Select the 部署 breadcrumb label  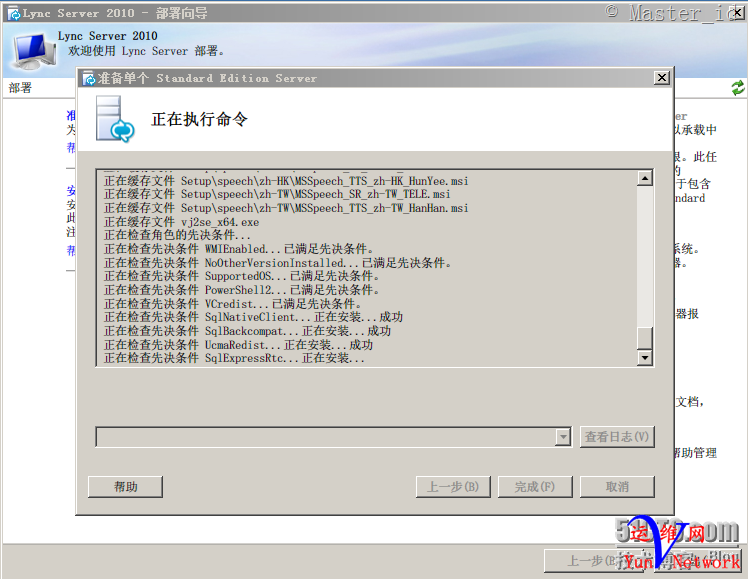click(20, 88)
